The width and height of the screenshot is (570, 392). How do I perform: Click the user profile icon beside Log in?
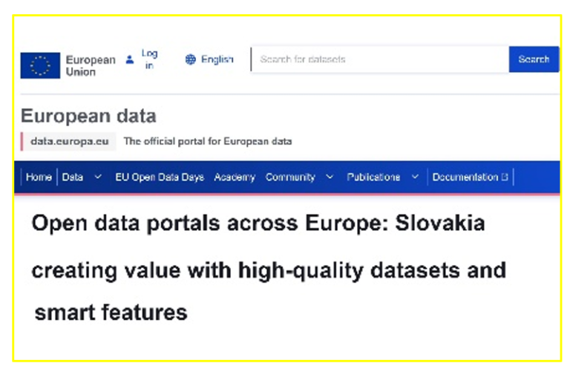pos(130,59)
